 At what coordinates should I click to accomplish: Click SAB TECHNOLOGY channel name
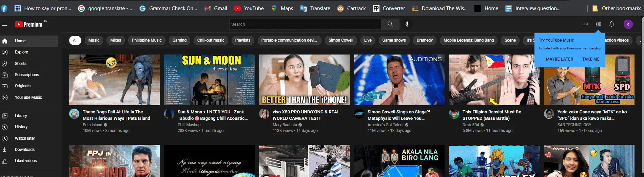tap(574, 125)
